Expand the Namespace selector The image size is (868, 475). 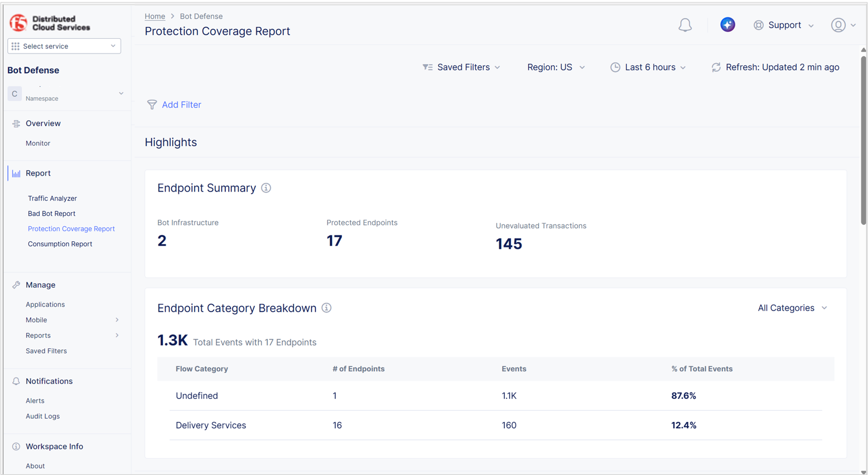pyautogui.click(x=121, y=93)
